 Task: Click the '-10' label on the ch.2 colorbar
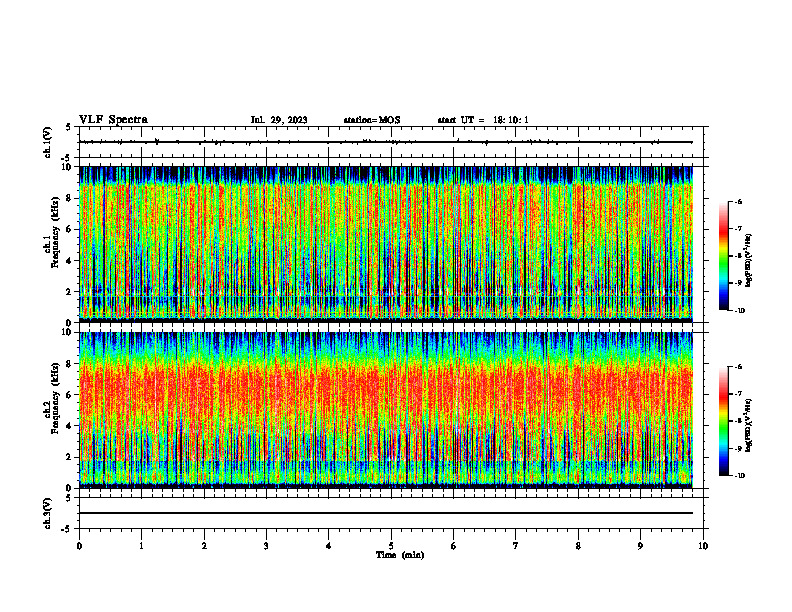pos(740,476)
